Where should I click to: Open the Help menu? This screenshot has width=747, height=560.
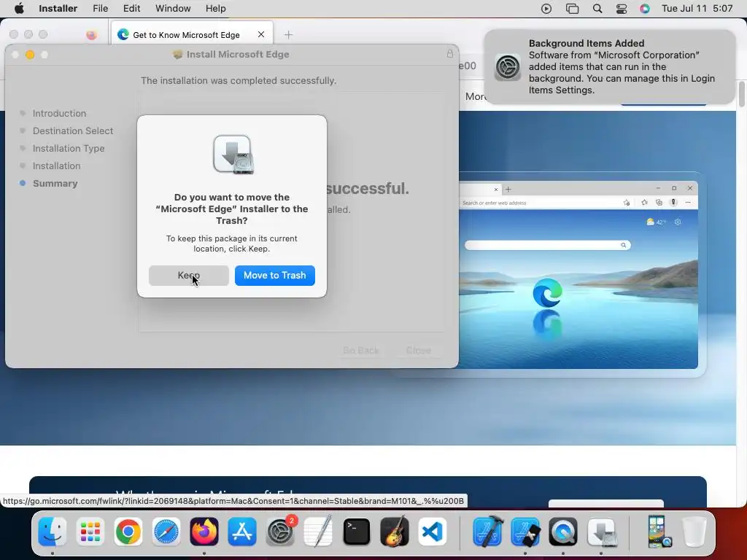pyautogui.click(x=216, y=9)
